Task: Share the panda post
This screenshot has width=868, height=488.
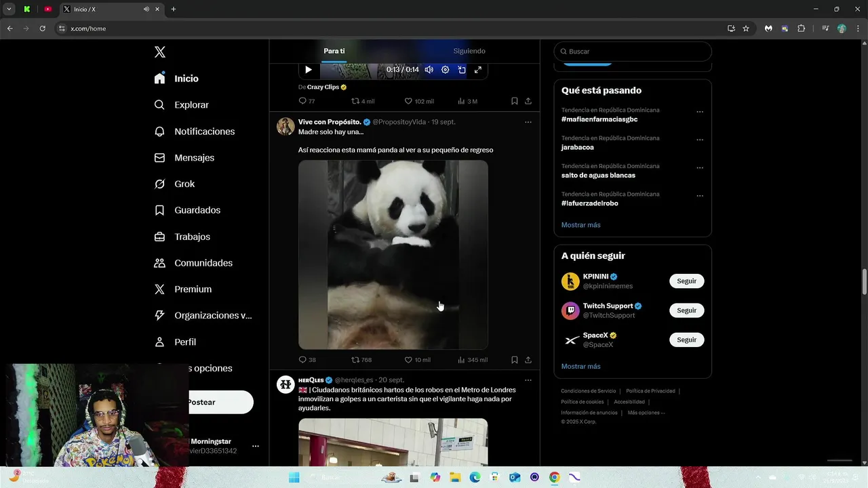Action: (528, 360)
